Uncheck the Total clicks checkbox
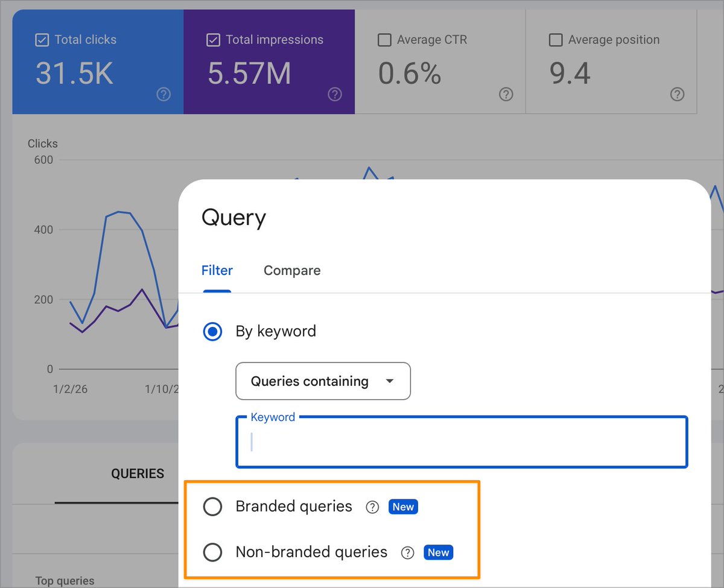Image resolution: width=724 pixels, height=588 pixels. [x=42, y=40]
